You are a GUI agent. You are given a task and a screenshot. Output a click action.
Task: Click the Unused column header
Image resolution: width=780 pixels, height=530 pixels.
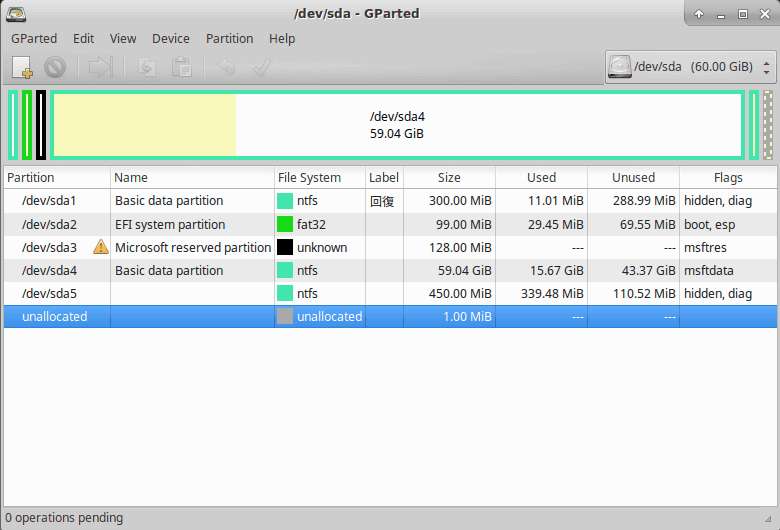click(633, 178)
